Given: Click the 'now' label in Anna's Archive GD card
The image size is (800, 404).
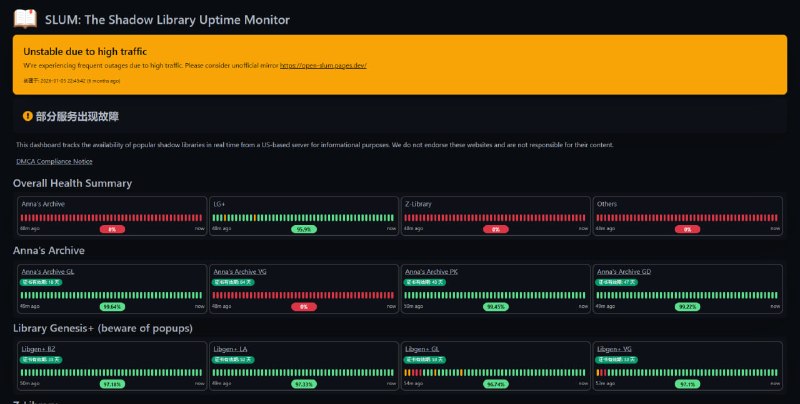Looking at the screenshot, I should (x=775, y=306).
